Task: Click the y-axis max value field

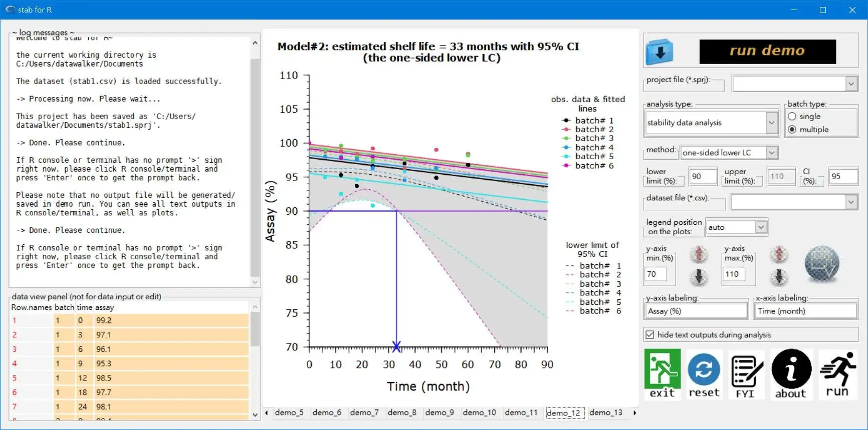Action: [x=734, y=274]
